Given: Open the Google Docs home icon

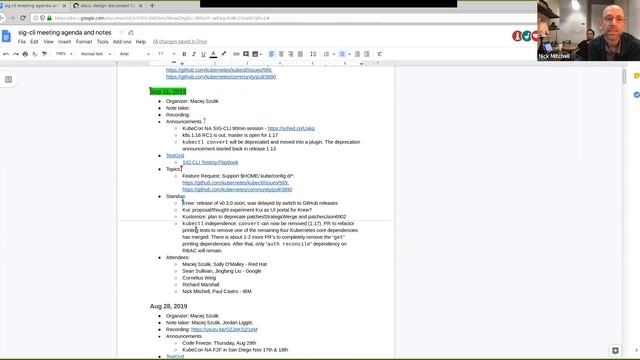Looking at the screenshot, I should [6, 36].
